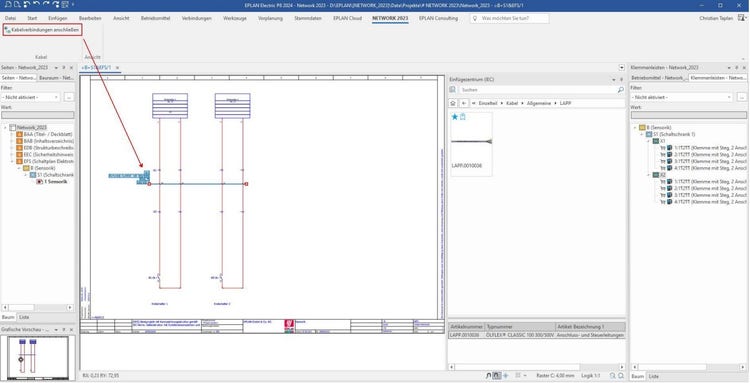750x383 pixels.
Task: Close the Grafische Vorschau panel
Action: pyautogui.click(x=71, y=329)
